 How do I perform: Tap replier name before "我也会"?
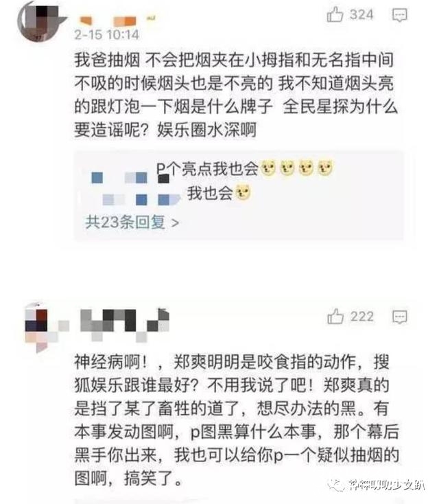[141, 199]
